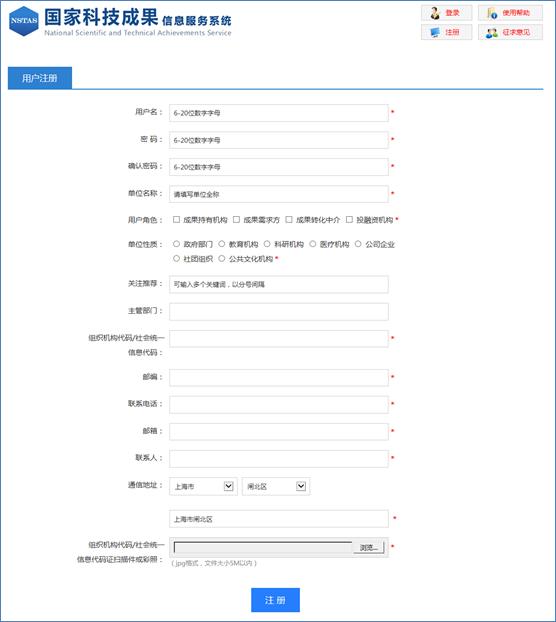Open 征求意见 feedback people icon

[492, 33]
